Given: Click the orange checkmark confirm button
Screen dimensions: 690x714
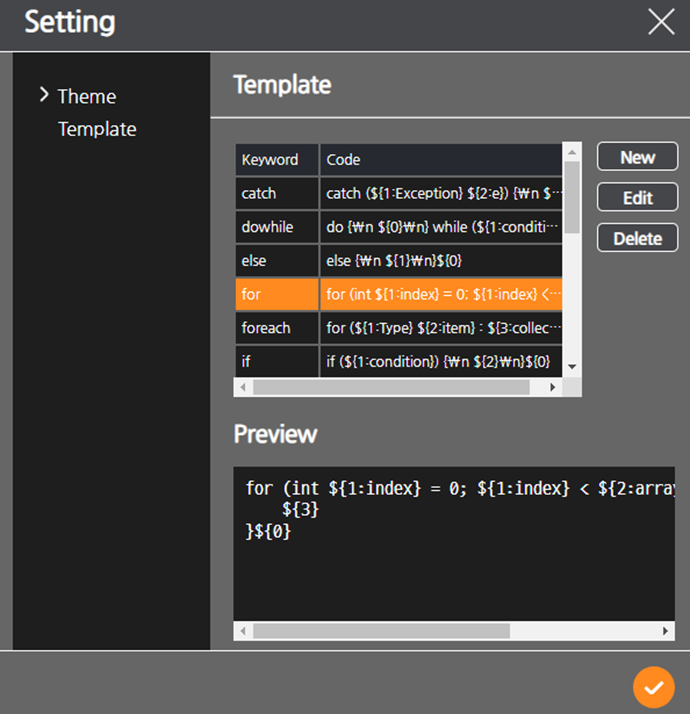Looking at the screenshot, I should [x=653, y=687].
